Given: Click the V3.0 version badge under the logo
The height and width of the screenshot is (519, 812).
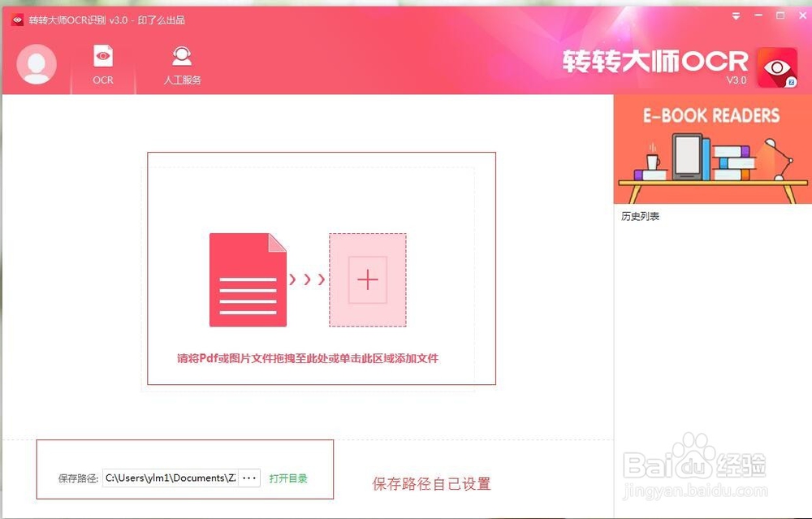Looking at the screenshot, I should pyautogui.click(x=736, y=80).
